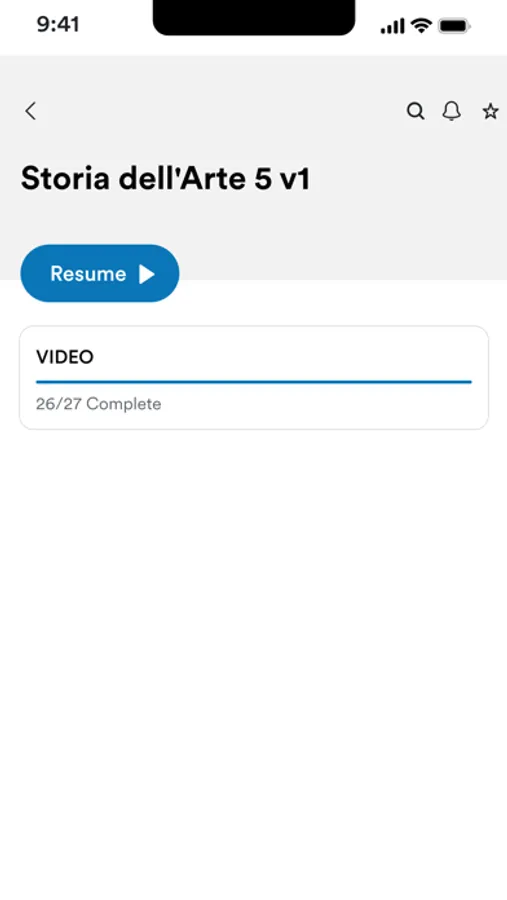507x900 pixels.
Task: Favorite this course with the star icon
Action: [x=490, y=111]
